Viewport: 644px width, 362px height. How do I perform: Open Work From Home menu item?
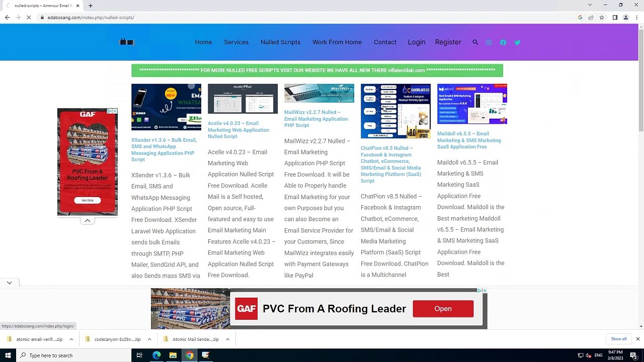tap(337, 42)
